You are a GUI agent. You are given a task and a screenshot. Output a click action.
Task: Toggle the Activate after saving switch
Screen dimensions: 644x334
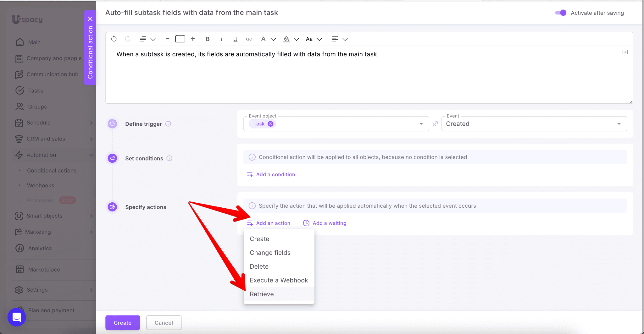tap(561, 13)
